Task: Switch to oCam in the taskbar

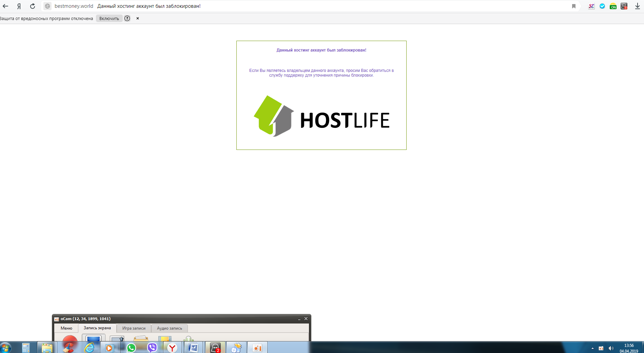Action: pyautogui.click(x=257, y=348)
